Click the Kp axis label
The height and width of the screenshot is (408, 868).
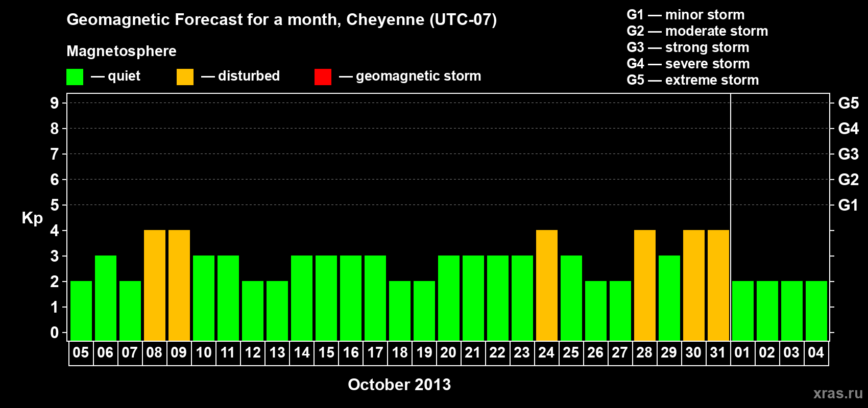32,218
